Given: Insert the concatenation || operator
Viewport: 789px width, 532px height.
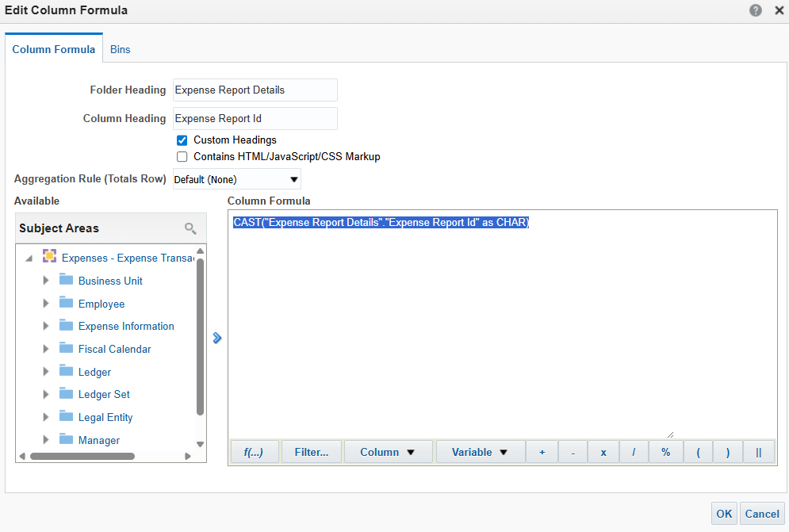Looking at the screenshot, I should [x=759, y=452].
